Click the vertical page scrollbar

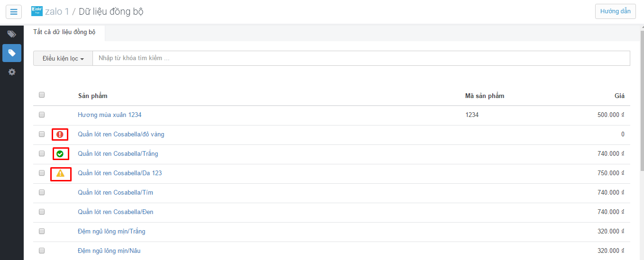click(x=641, y=142)
